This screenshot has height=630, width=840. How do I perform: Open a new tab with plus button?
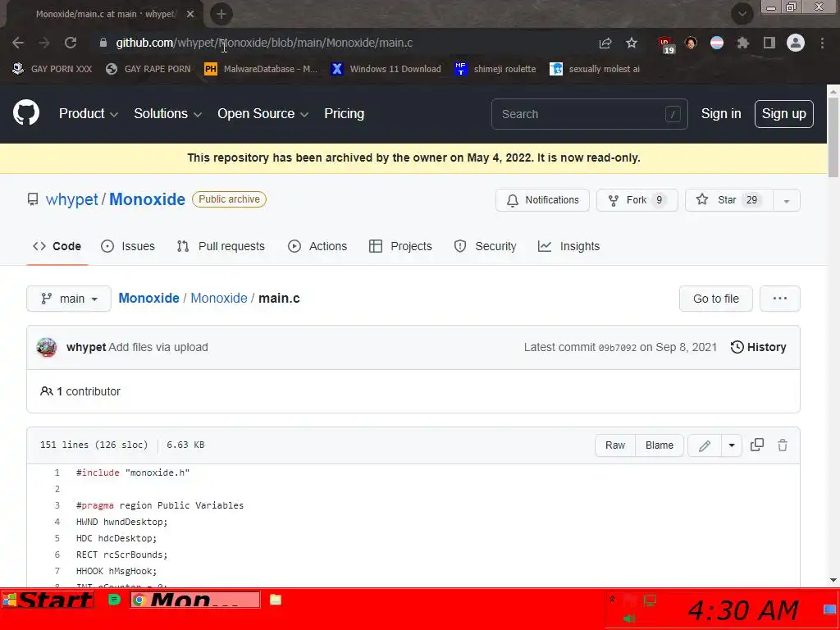pyautogui.click(x=221, y=14)
